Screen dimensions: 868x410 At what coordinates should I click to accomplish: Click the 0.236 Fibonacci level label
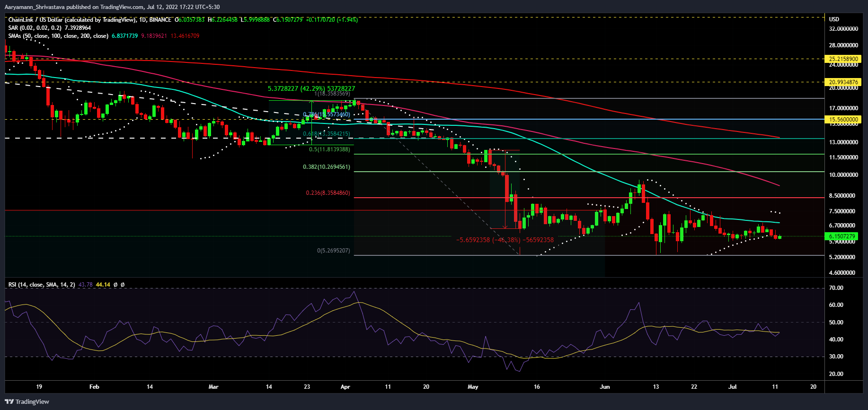328,193
